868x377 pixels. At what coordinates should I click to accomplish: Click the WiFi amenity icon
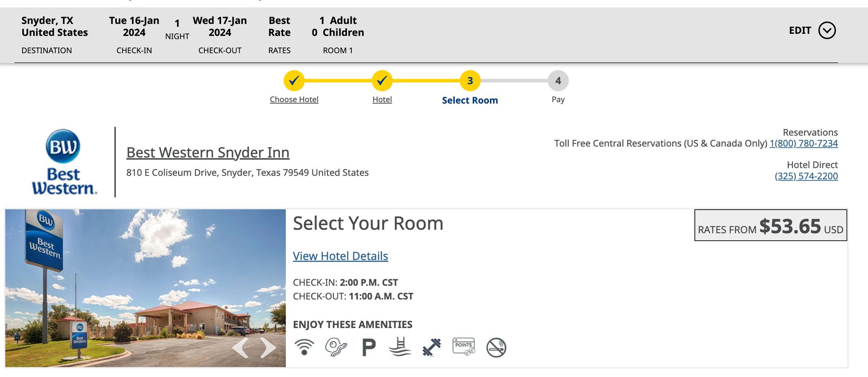[x=305, y=347]
